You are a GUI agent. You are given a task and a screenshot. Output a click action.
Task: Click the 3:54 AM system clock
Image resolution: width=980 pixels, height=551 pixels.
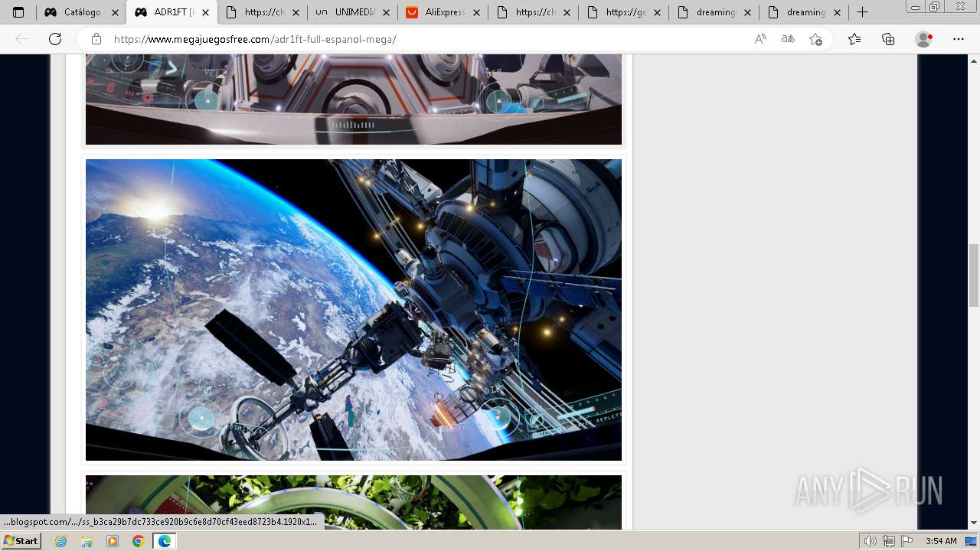(x=941, y=541)
